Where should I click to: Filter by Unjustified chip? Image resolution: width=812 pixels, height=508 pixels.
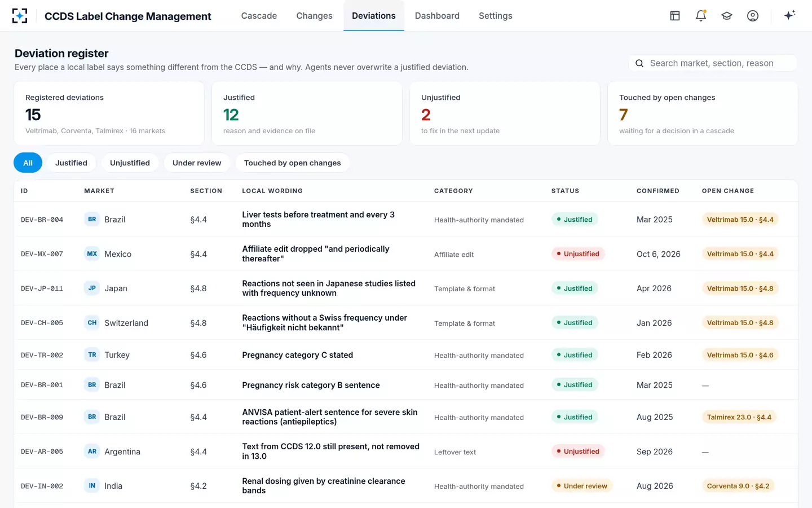coord(130,163)
